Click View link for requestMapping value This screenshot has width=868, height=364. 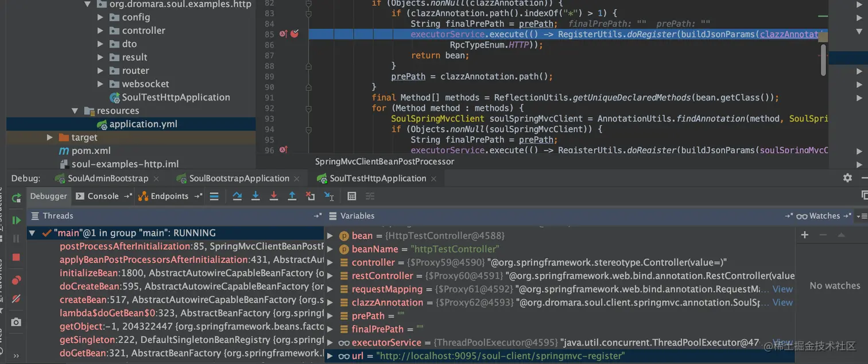pyautogui.click(x=782, y=289)
